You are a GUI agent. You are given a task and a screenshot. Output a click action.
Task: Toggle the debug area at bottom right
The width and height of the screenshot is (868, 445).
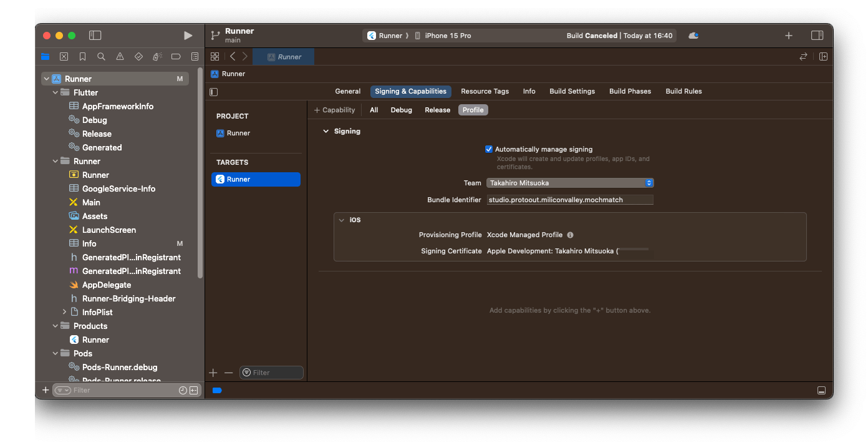[x=821, y=390]
